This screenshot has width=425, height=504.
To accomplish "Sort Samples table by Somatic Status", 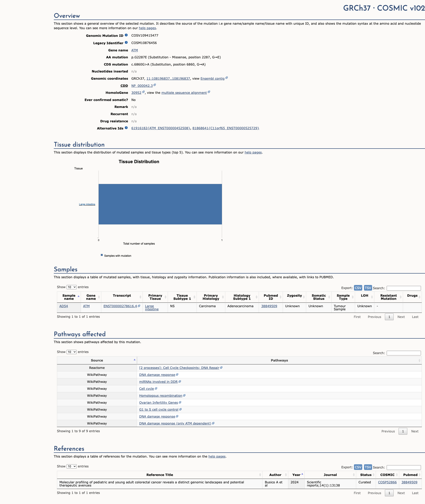I will (319, 297).
